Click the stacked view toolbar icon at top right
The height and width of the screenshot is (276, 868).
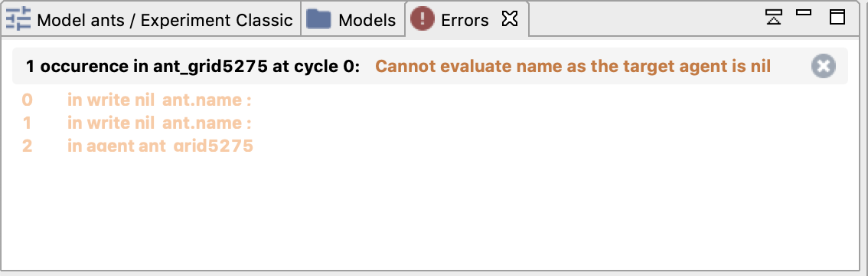coord(774,17)
